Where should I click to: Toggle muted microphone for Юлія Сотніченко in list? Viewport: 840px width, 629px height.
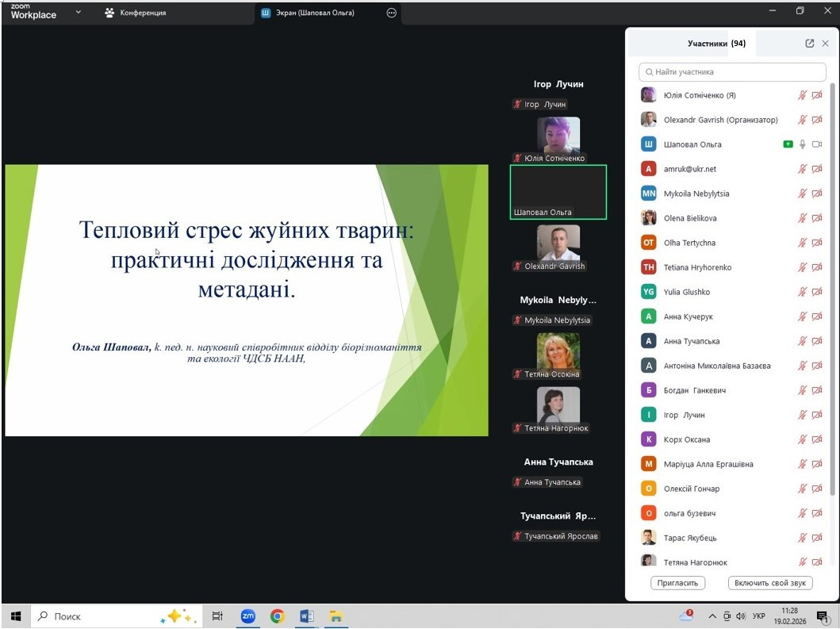803,95
